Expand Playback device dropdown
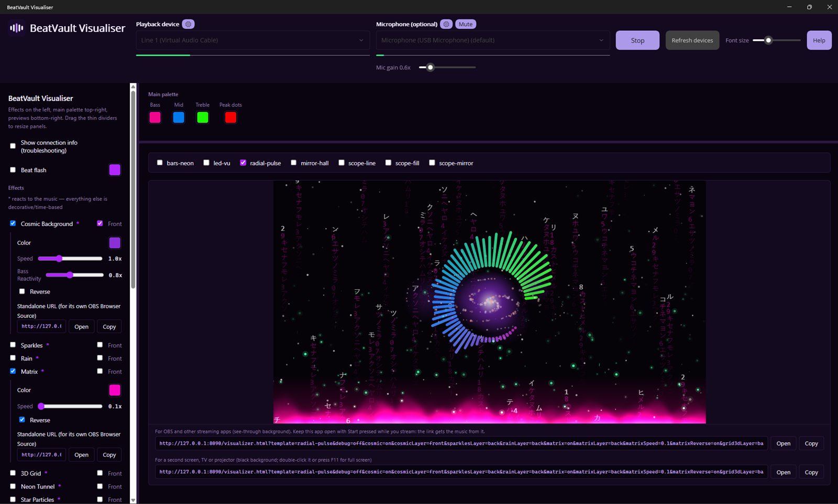 [x=253, y=40]
